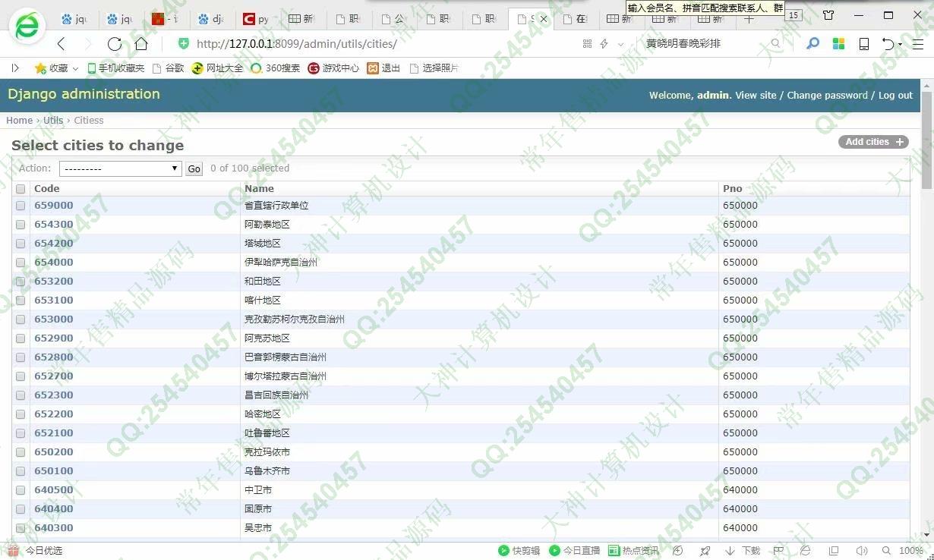Open the QR code icon in address bar
This screenshot has height=560, width=934.
point(587,44)
